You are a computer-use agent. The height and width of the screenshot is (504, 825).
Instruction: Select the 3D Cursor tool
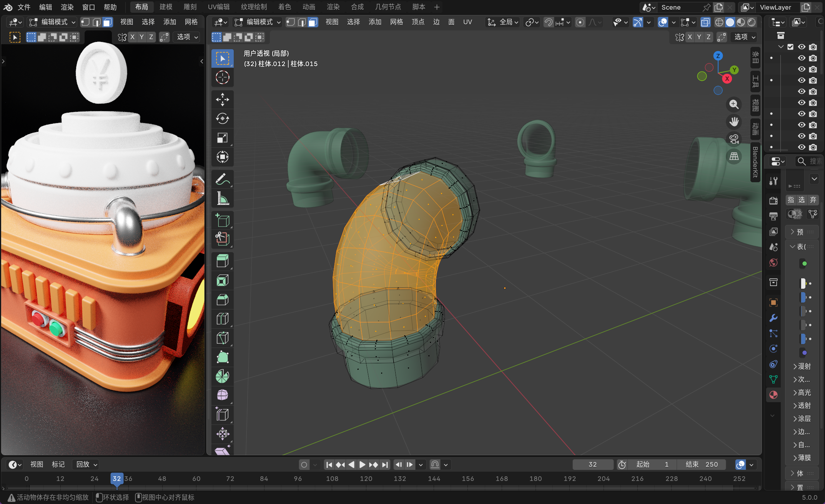(x=222, y=78)
